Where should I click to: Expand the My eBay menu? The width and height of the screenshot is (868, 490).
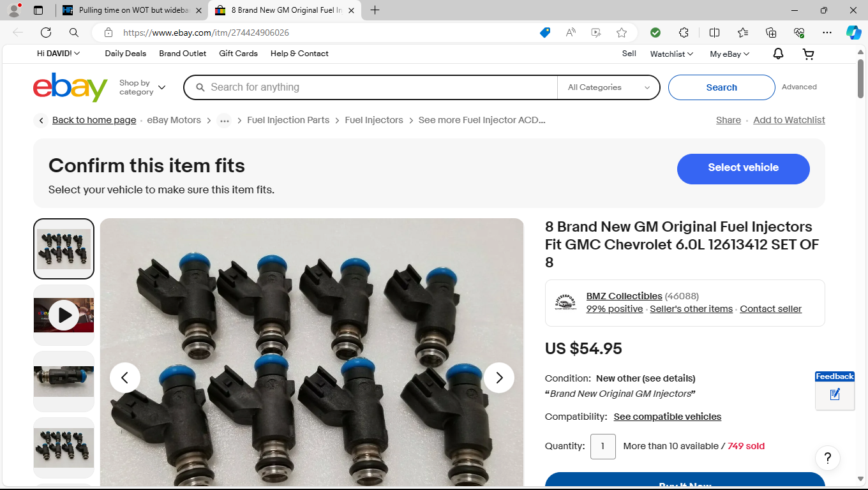click(730, 54)
